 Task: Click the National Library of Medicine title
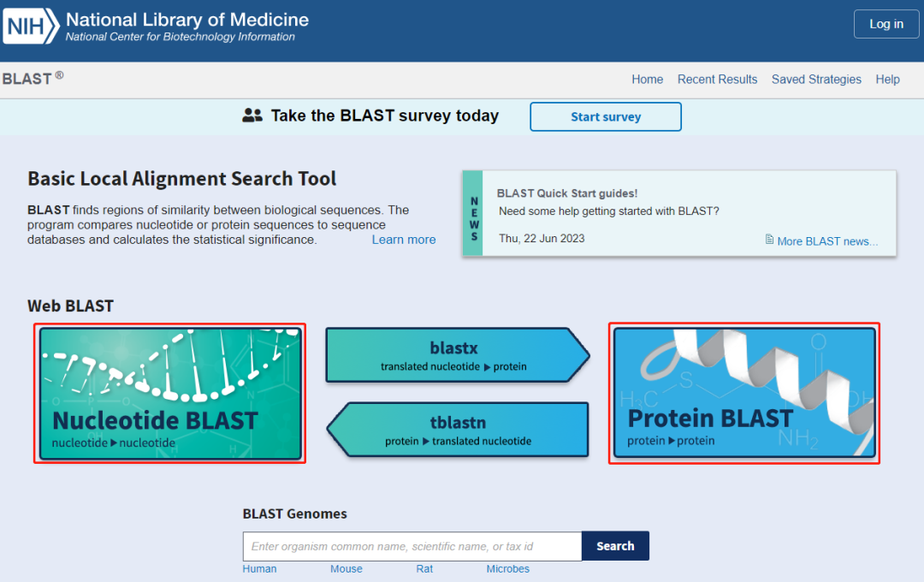pyautogui.click(x=187, y=20)
